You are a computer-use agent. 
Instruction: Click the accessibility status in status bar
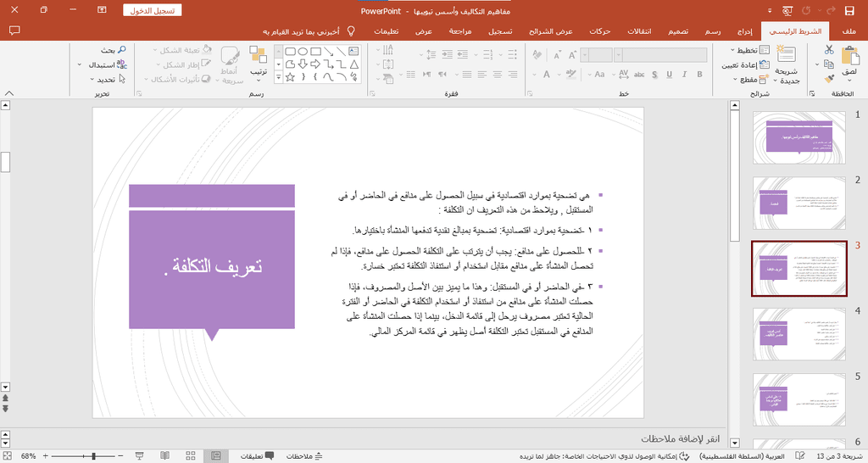tap(604, 456)
